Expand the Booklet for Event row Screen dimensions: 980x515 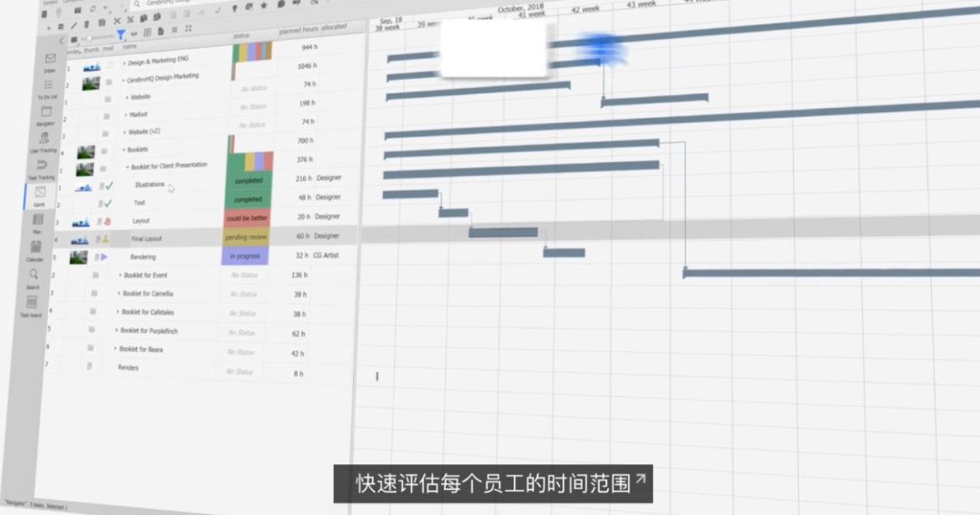(120, 276)
